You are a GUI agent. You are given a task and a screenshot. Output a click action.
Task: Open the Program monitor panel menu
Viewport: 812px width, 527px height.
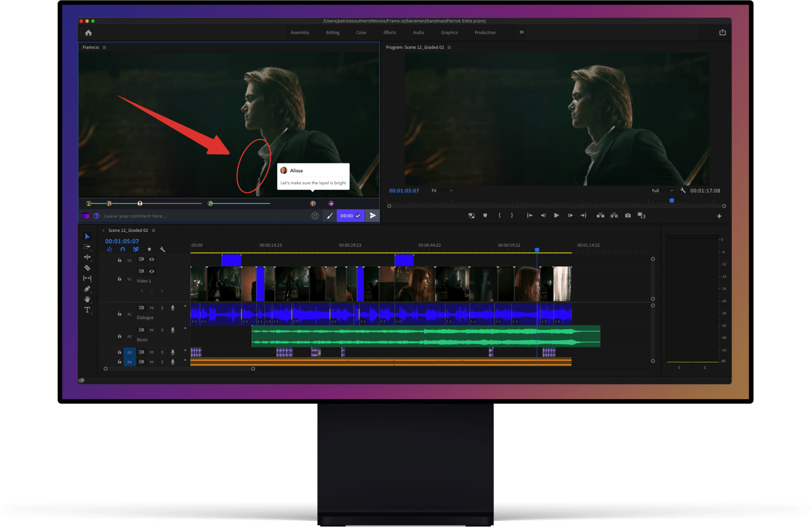coord(449,48)
